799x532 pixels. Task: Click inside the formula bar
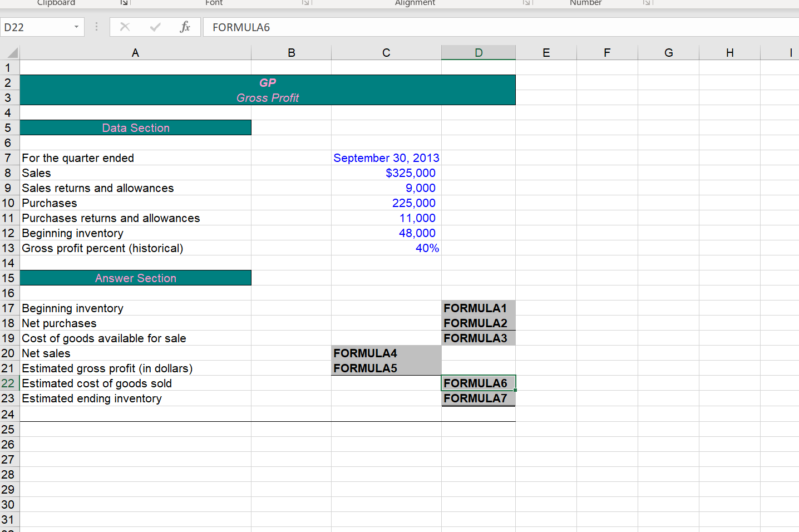tap(389, 27)
